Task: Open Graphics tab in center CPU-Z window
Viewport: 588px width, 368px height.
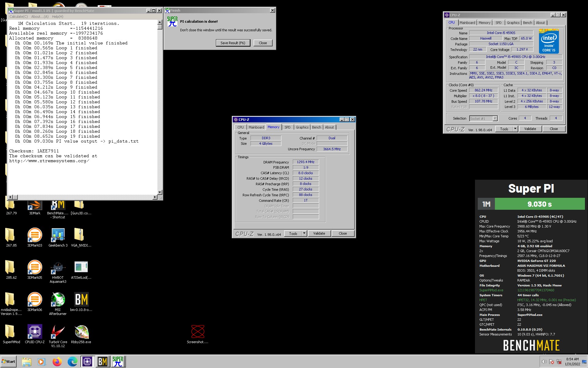Action: (x=302, y=127)
